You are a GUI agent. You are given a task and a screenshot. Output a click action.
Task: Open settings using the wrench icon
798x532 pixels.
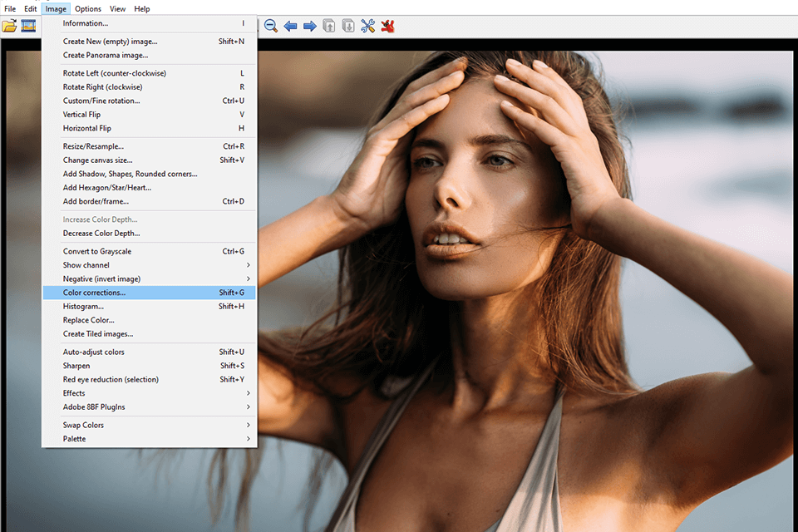pos(368,26)
